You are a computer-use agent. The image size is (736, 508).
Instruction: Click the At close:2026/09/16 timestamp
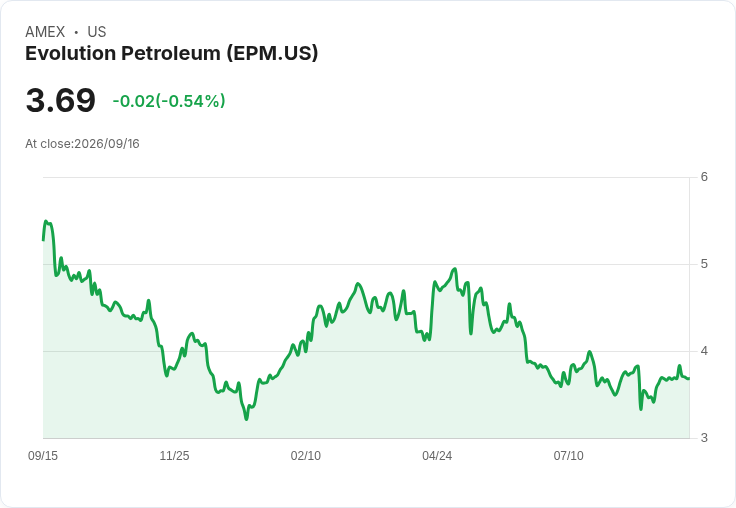[x=82, y=144]
